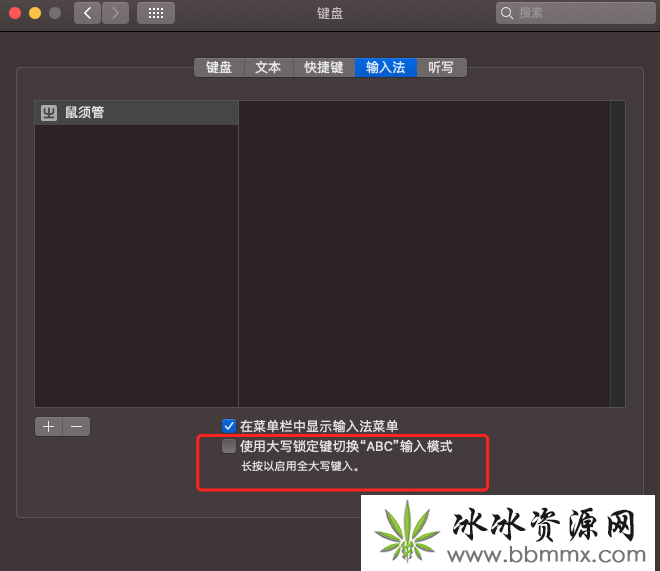Focus the 搜索 search field
The width and height of the screenshot is (660, 571).
click(580, 13)
